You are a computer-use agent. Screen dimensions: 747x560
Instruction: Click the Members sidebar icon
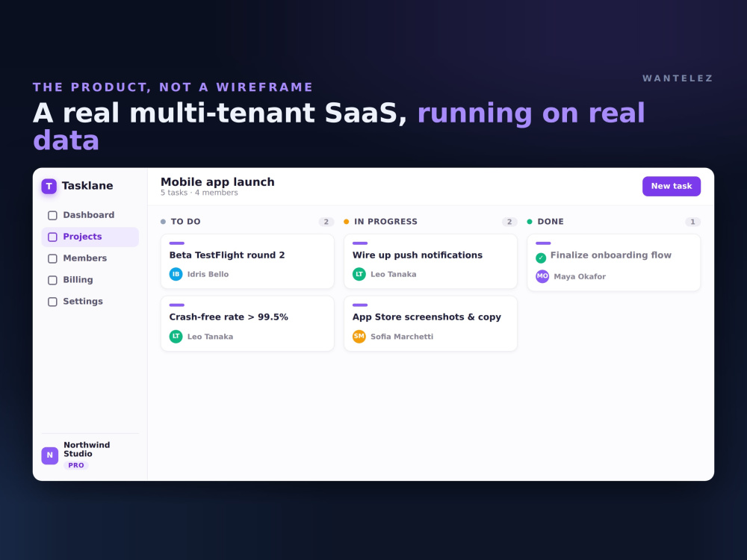pos(52,258)
